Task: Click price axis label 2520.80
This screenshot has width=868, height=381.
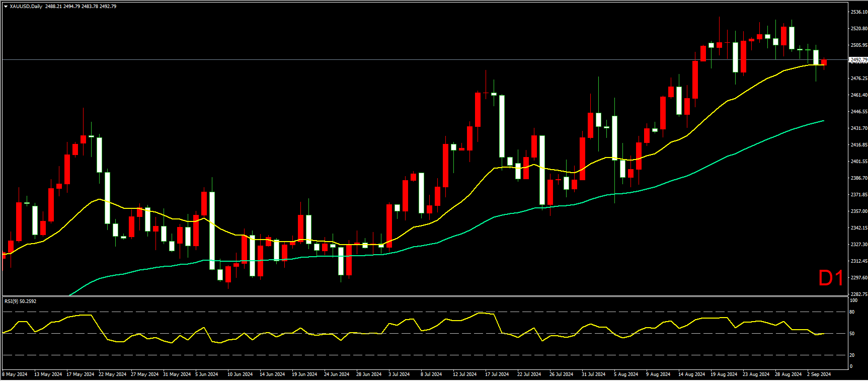Action: pyautogui.click(x=859, y=29)
